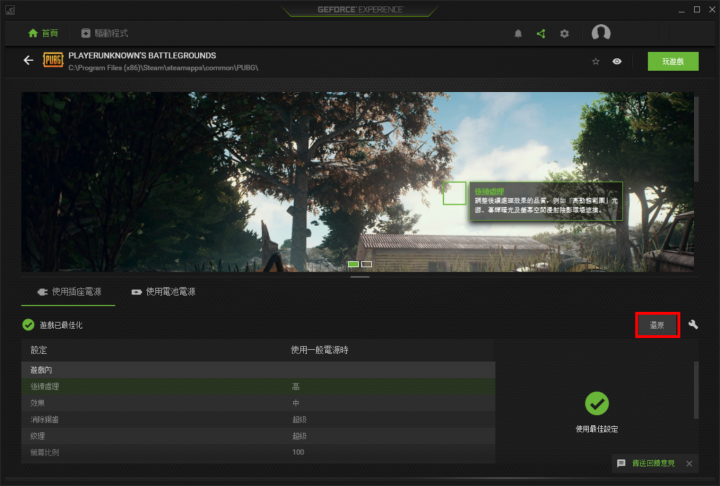The height and width of the screenshot is (486, 720).
Task: Click the large 使用最佳設定 checkmark
Action: pyautogui.click(x=597, y=403)
